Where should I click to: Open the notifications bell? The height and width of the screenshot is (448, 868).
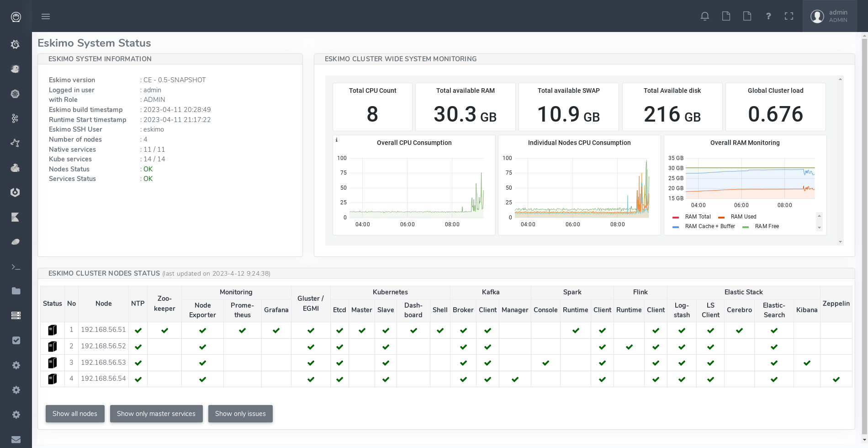[x=705, y=16]
